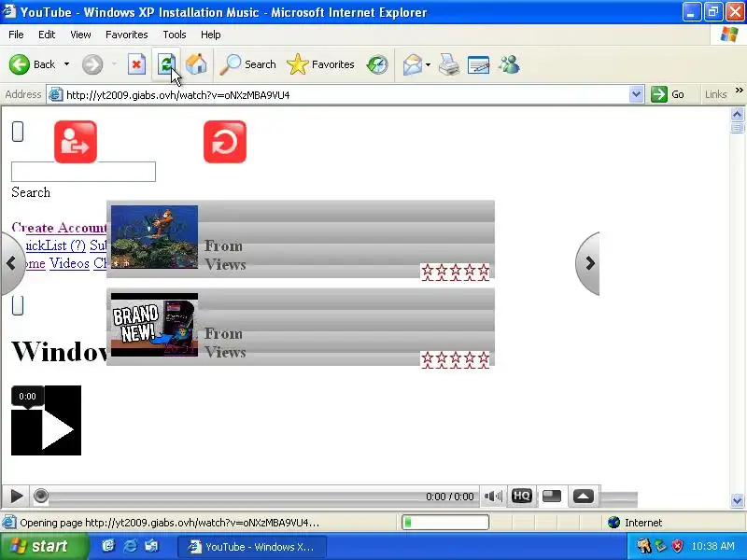Click the video seek slider handle

(41, 496)
